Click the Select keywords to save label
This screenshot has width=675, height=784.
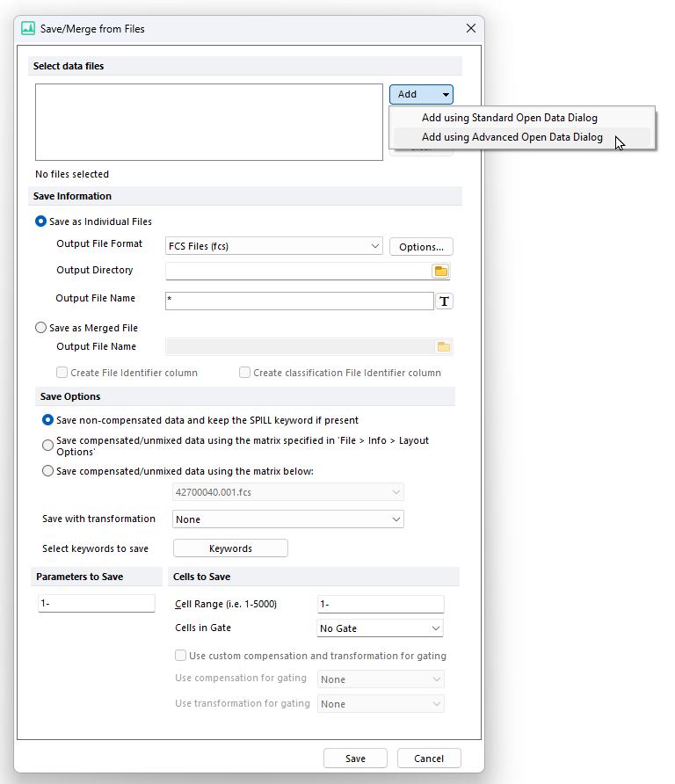coord(96,548)
